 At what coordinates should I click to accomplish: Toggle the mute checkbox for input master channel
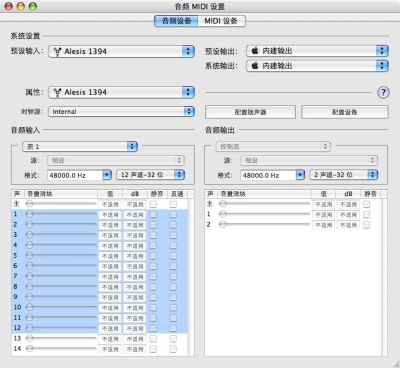pyautogui.click(x=153, y=204)
